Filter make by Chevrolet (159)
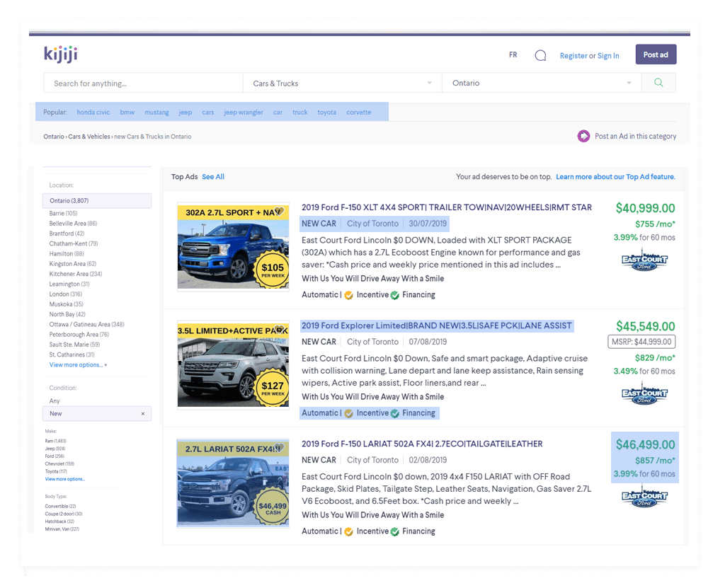 tap(59, 464)
